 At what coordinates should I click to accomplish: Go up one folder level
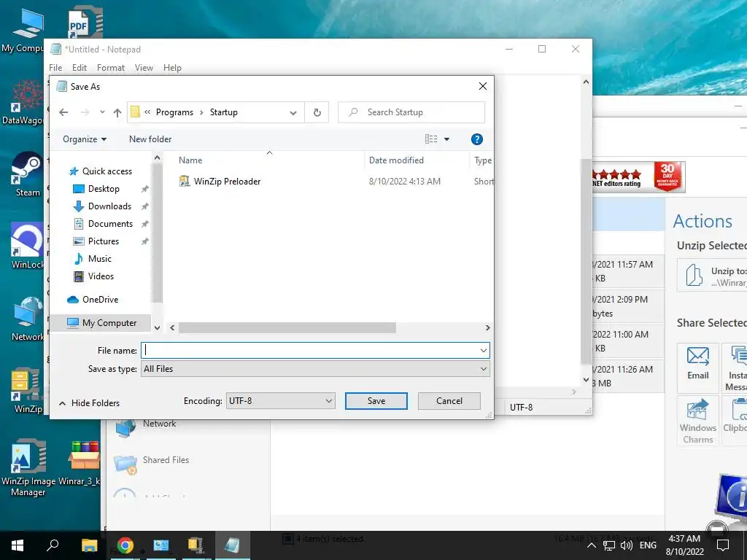pos(117,112)
